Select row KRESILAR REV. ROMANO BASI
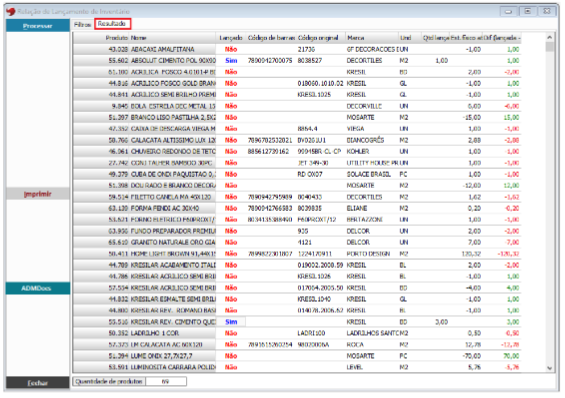 pyautogui.click(x=297, y=310)
